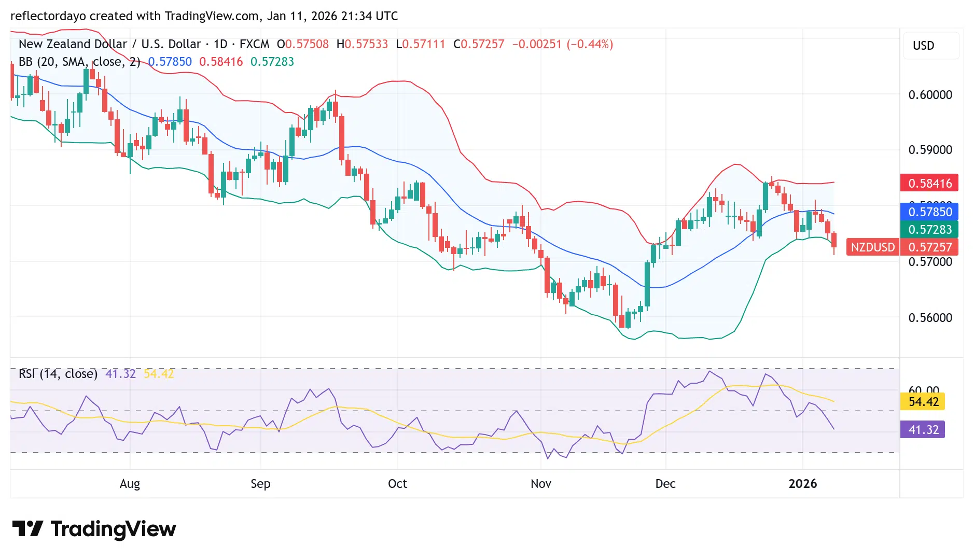Click the 2026 marker on time axis
The image size is (974, 560).
(x=802, y=484)
